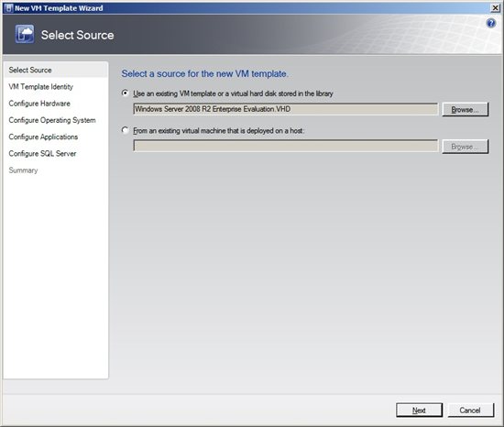Click the Windows Server 2008 R2 VHD field

click(285, 109)
